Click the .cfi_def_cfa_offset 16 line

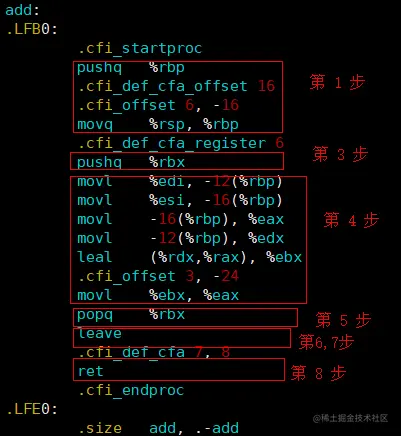click(176, 86)
